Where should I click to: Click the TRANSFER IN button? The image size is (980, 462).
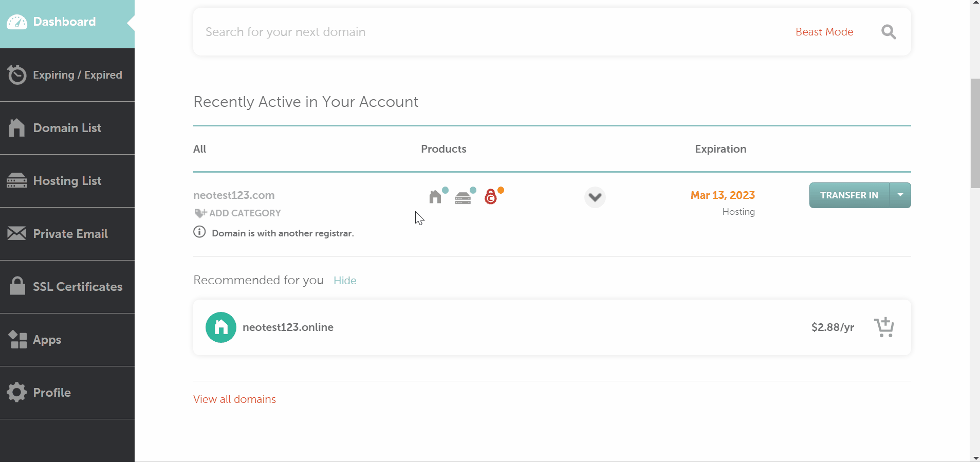click(x=849, y=195)
